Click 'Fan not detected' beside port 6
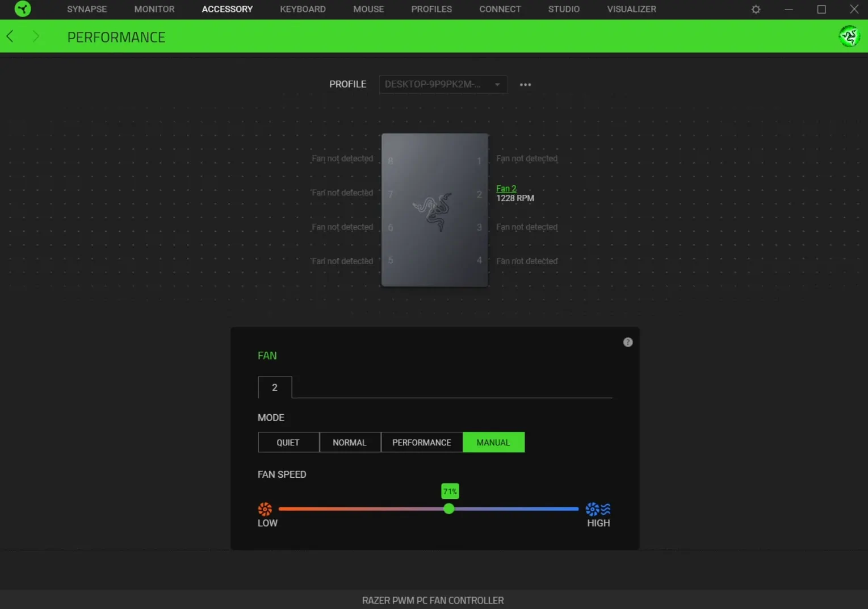This screenshot has height=609, width=868. pos(342,227)
